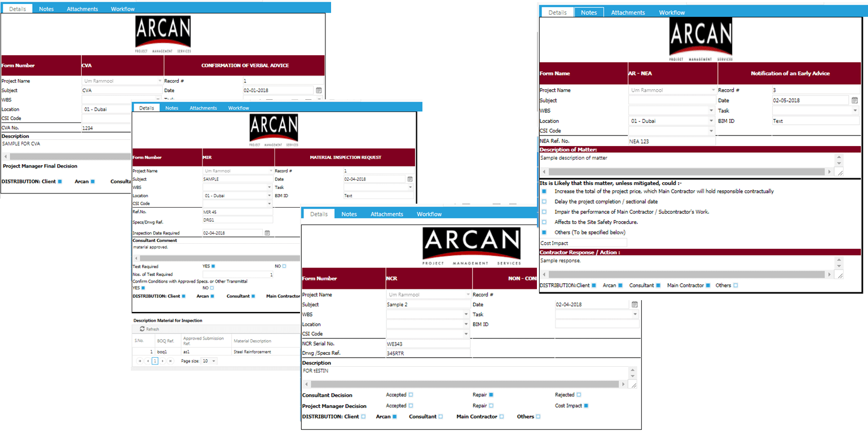Open the Date calendar picker in MIR form

[x=410, y=179]
